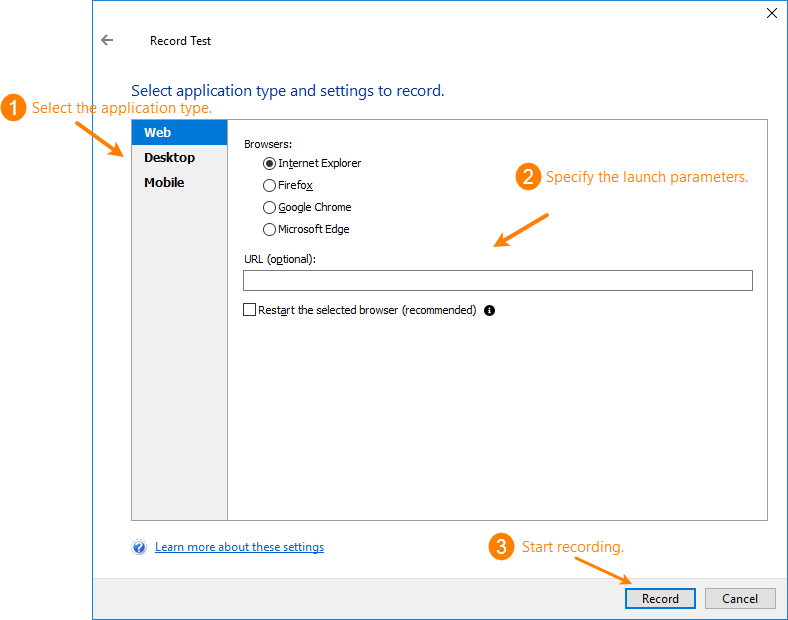Screen dimensions: 788x620
Task: Click the Record Test dialog title
Action: point(180,41)
